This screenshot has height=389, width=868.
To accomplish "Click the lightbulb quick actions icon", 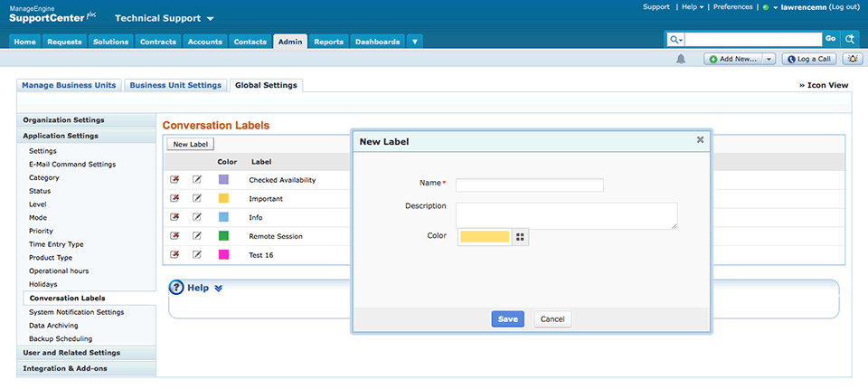I will point(853,59).
